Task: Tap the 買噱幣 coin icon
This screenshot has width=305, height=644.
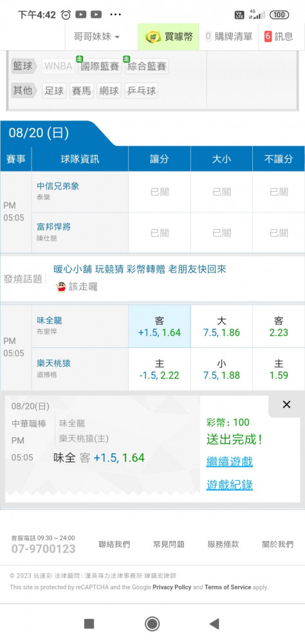Action: pyautogui.click(x=153, y=37)
